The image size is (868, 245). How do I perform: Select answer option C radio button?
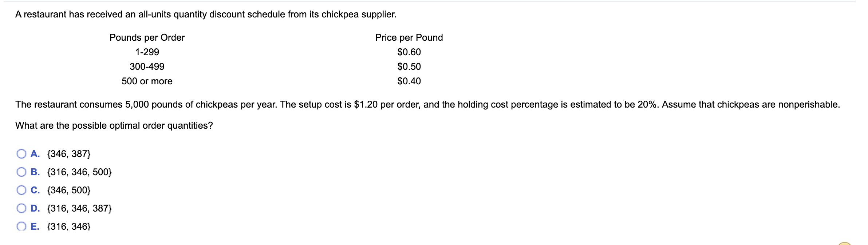point(22,190)
